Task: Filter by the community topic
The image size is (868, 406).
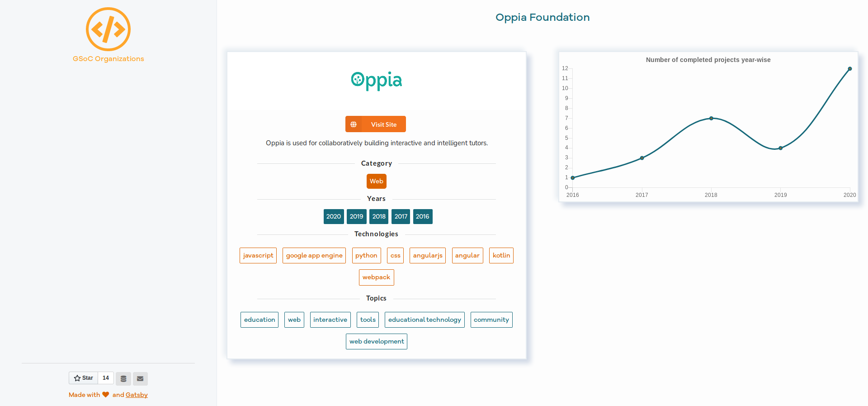Action: point(491,320)
